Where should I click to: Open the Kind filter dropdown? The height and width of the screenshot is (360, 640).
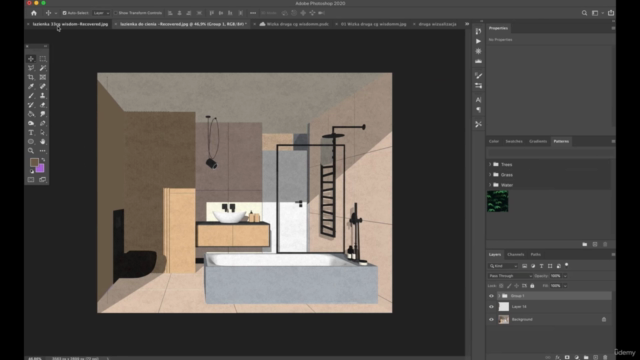click(503, 266)
